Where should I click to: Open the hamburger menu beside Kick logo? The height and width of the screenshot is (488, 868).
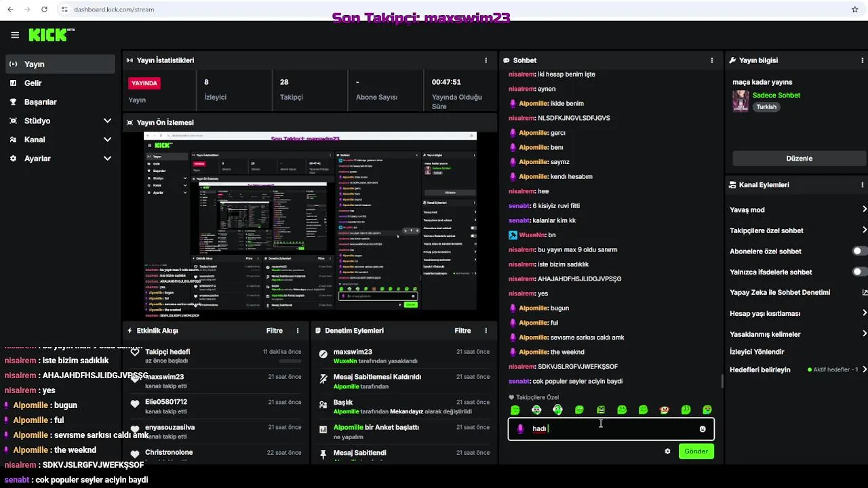15,35
